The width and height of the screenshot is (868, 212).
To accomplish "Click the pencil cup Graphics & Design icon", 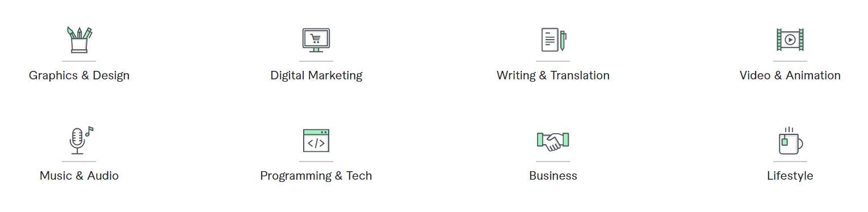I will 79,40.
